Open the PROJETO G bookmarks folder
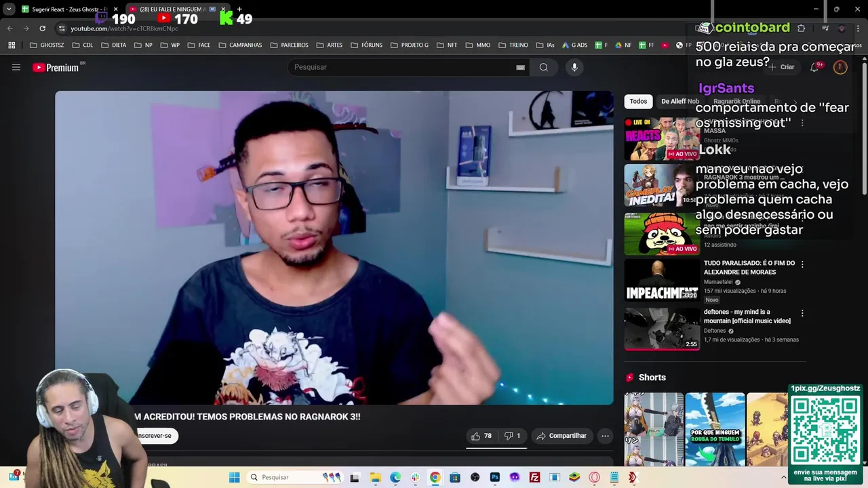This screenshot has height=488, width=868. pyautogui.click(x=409, y=45)
